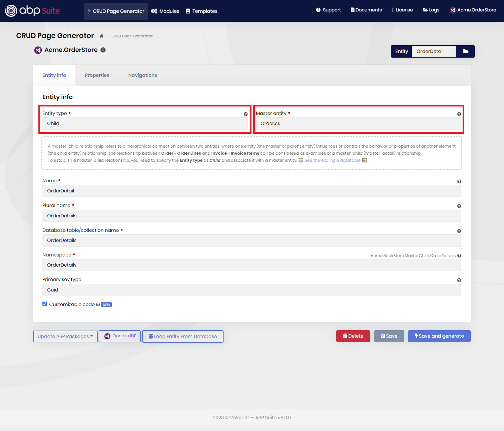Image resolution: width=504 pixels, height=431 pixels.
Task: Click CRUD Page Generator breadcrumb link
Action: 132,36
